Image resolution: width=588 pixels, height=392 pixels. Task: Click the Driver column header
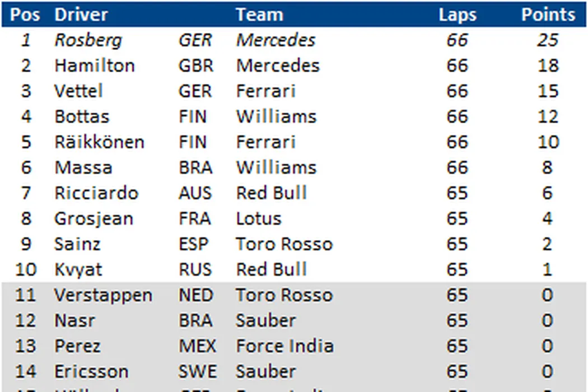pos(81,15)
